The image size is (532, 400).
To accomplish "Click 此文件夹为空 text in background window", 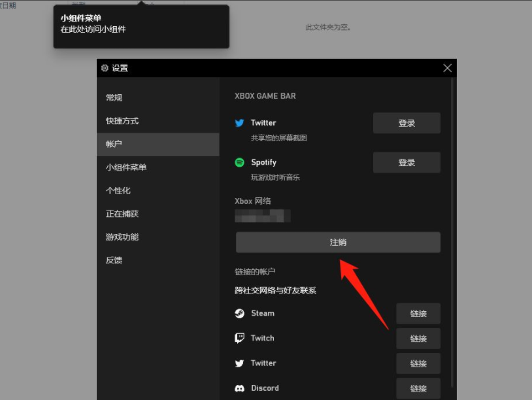I will (328, 27).
